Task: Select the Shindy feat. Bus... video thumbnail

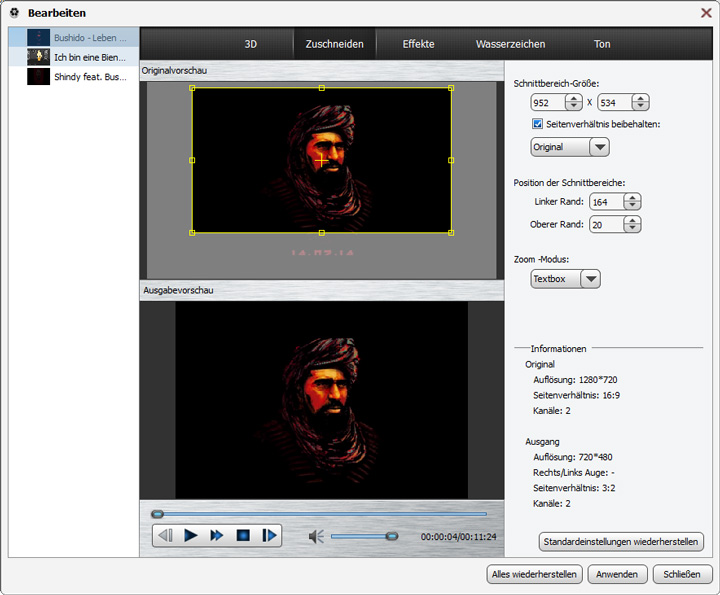Action: pyautogui.click(x=39, y=76)
